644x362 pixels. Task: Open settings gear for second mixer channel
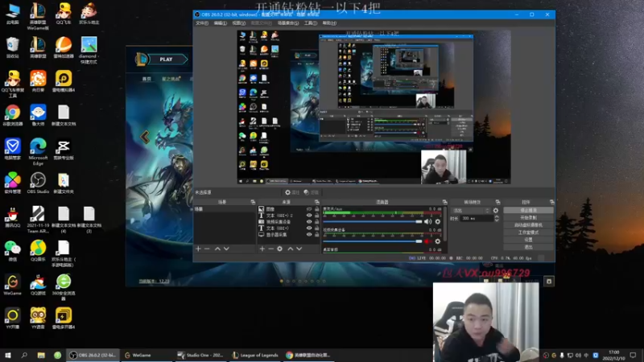[x=438, y=241]
